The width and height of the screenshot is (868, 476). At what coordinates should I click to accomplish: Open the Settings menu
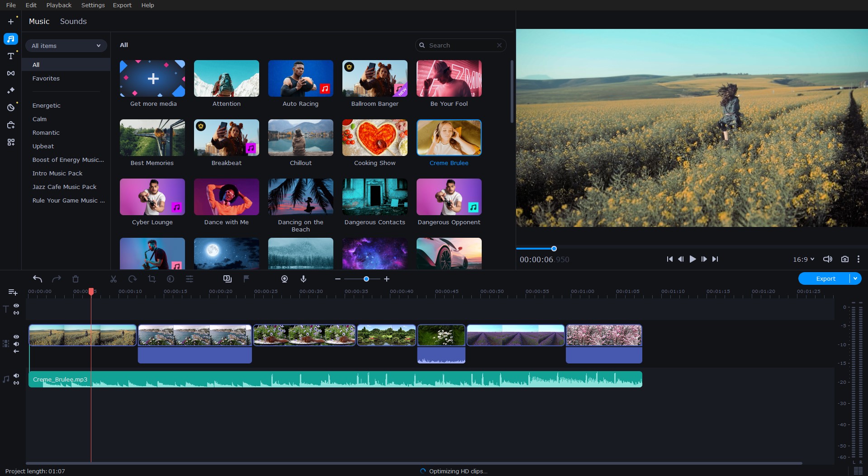(93, 5)
